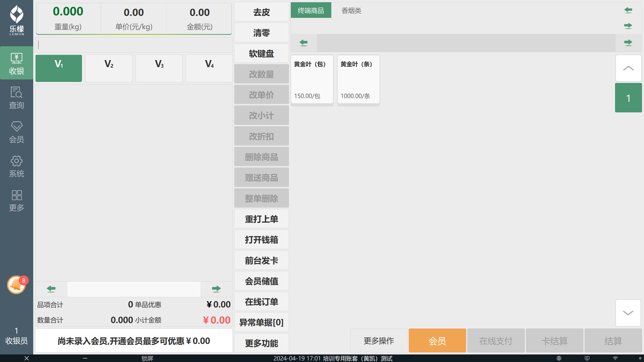Click the left arrow below the cart list
The image size is (644, 362).
click(51, 289)
